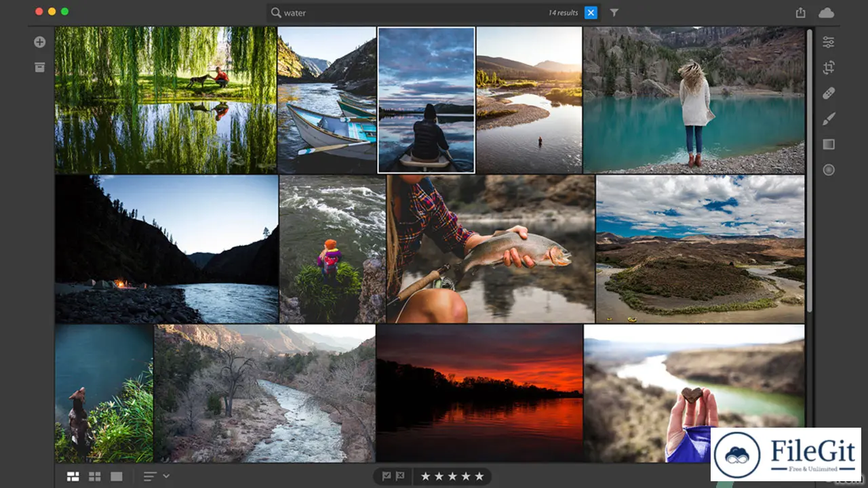Open the My Photos archive box icon
The width and height of the screenshot is (868, 488).
pos(40,67)
